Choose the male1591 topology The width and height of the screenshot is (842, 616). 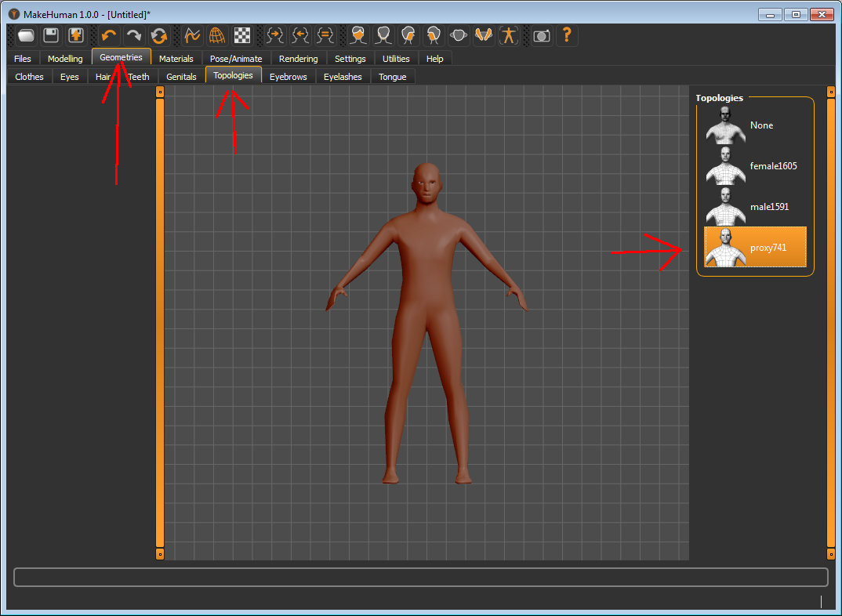tap(768, 207)
